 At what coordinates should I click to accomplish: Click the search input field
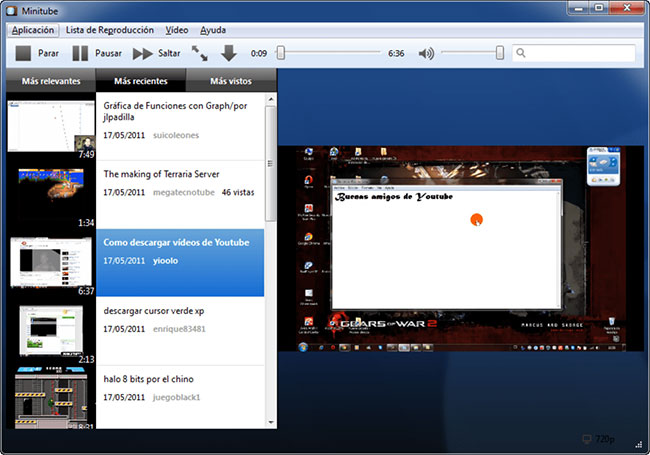coord(574,53)
